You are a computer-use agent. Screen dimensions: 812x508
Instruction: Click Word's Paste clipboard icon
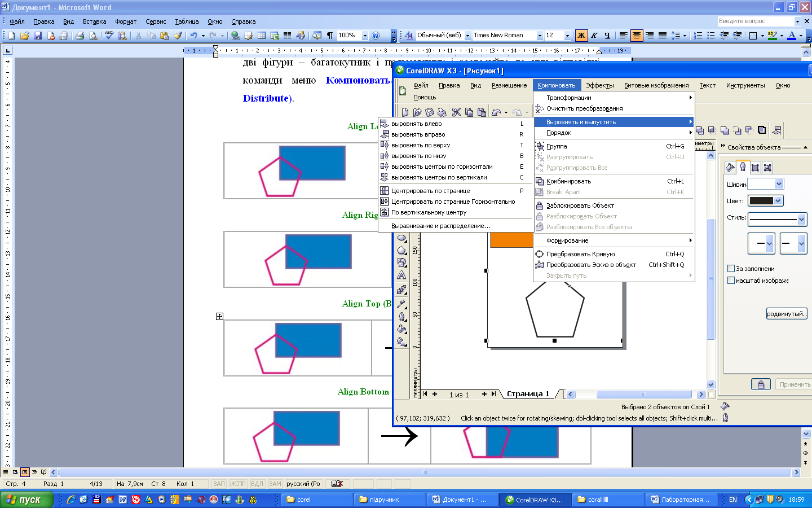pos(165,36)
